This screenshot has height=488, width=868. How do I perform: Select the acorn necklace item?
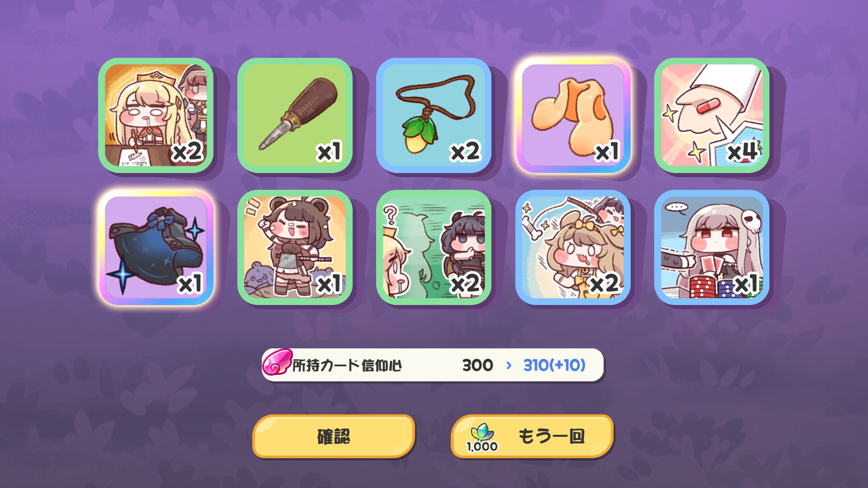(x=434, y=115)
